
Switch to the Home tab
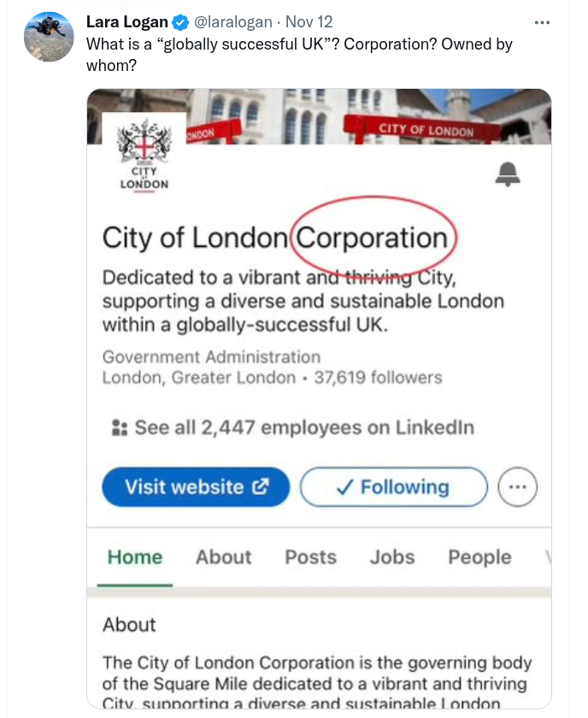point(135,556)
